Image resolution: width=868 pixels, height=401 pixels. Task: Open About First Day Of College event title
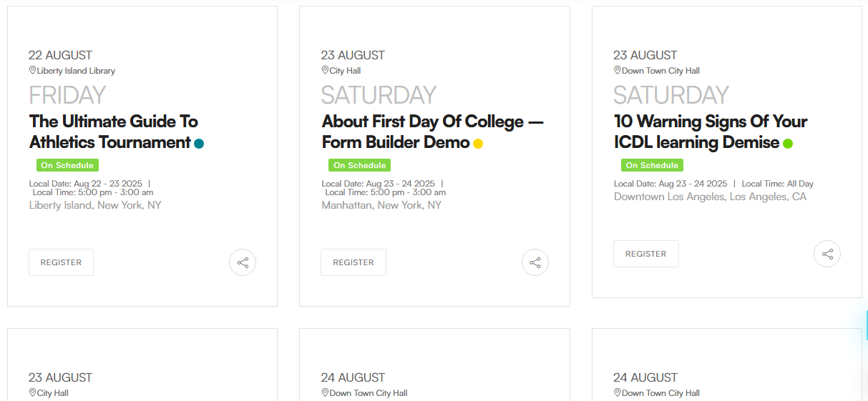point(432,132)
